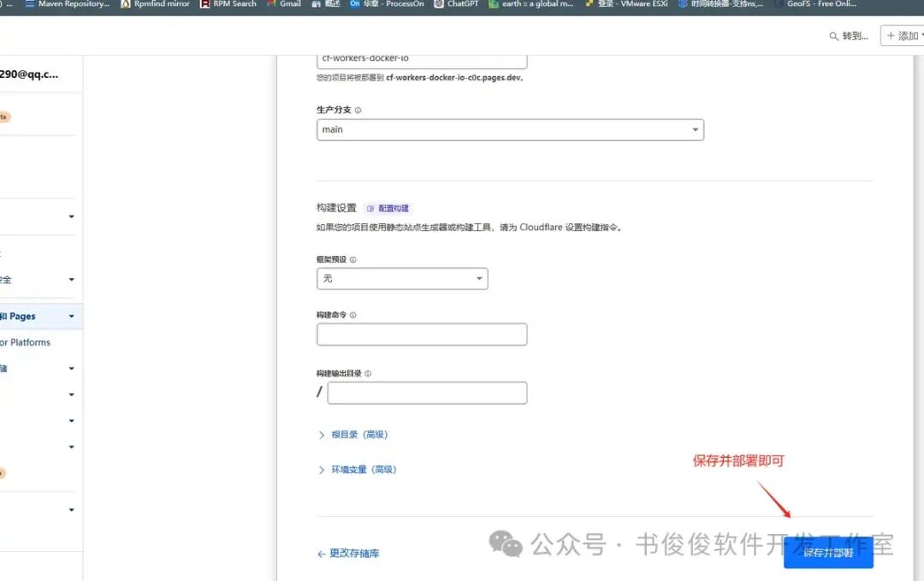Click into the 构建输出目录 input field

[427, 393]
